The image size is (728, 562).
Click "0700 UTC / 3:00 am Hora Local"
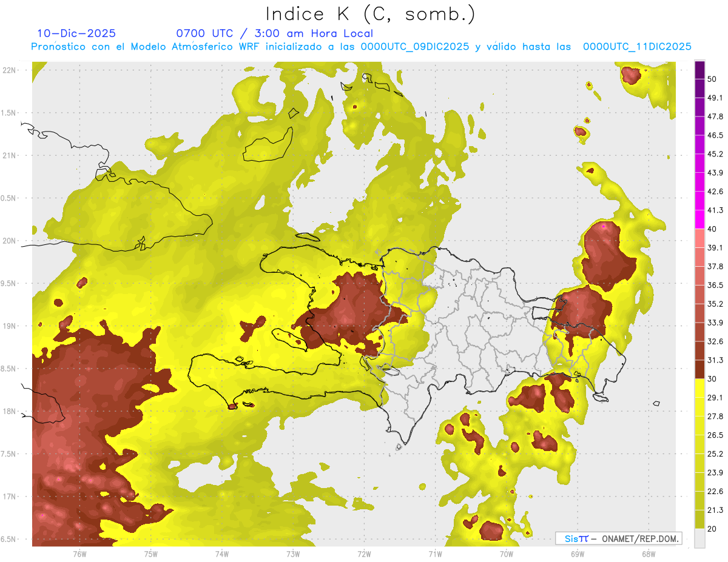274,33
